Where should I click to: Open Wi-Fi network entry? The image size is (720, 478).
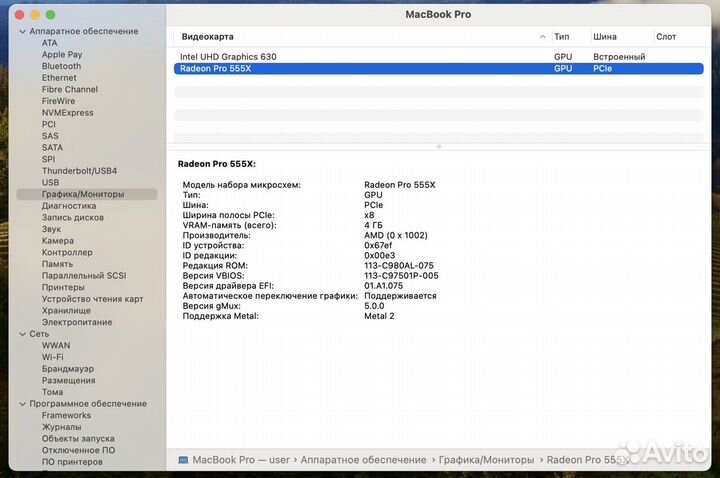(x=53, y=357)
